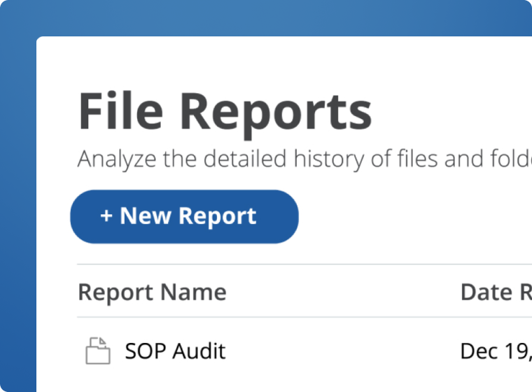Click the SOP Audit document icon
This screenshot has height=392, width=532.
97,351
